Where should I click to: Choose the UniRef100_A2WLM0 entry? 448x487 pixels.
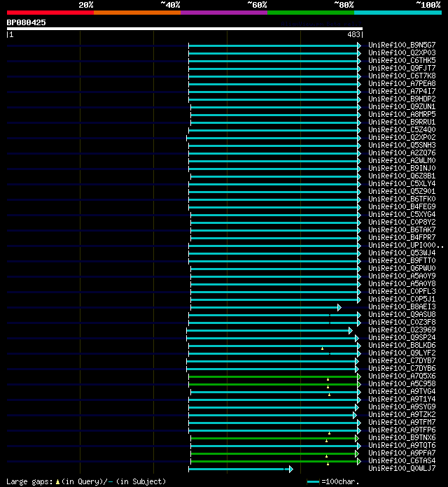(402, 160)
